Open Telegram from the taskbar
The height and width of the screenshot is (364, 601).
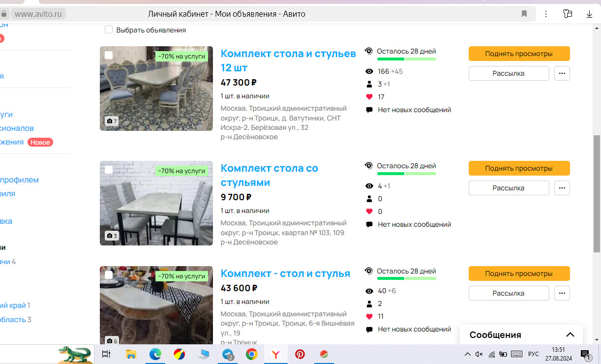pyautogui.click(x=228, y=354)
